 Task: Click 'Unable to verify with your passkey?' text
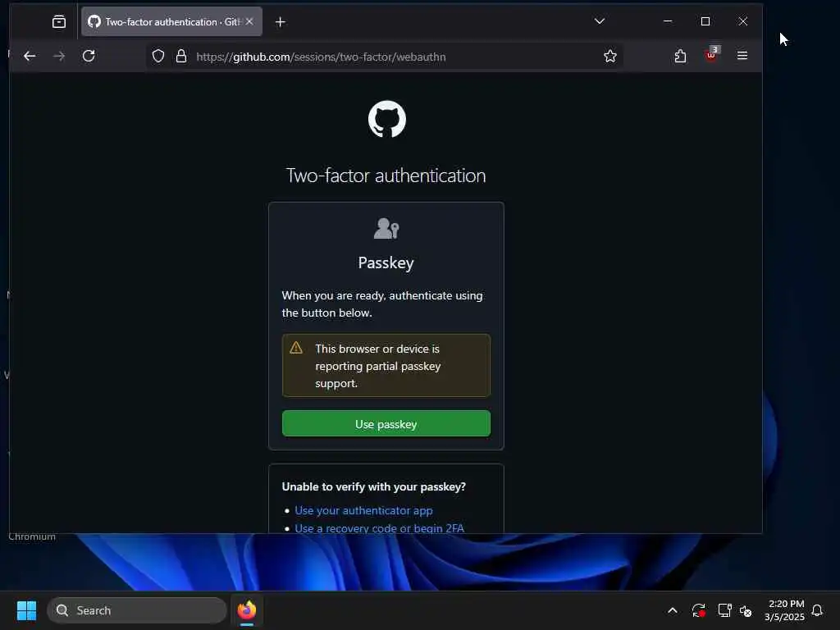point(373,486)
